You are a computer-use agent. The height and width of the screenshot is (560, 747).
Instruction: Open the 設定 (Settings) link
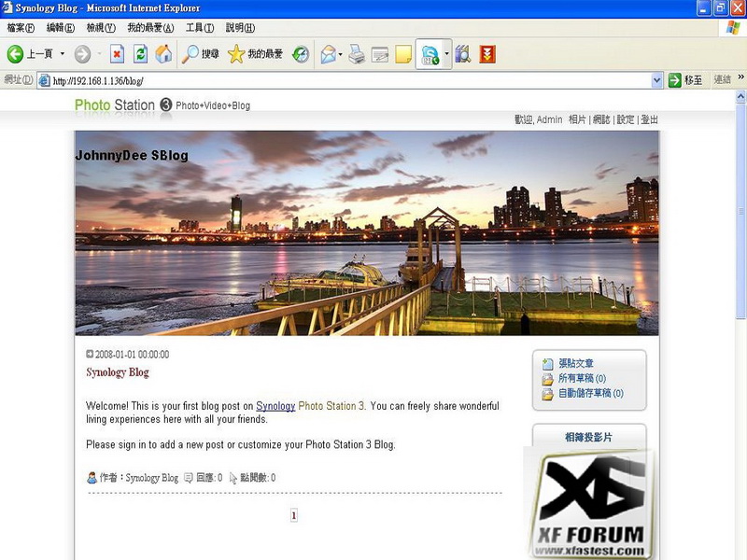point(626,119)
